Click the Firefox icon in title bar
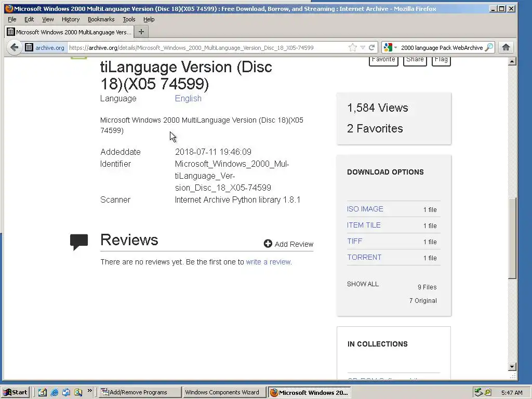The height and width of the screenshot is (399, 532). coord(9,8)
